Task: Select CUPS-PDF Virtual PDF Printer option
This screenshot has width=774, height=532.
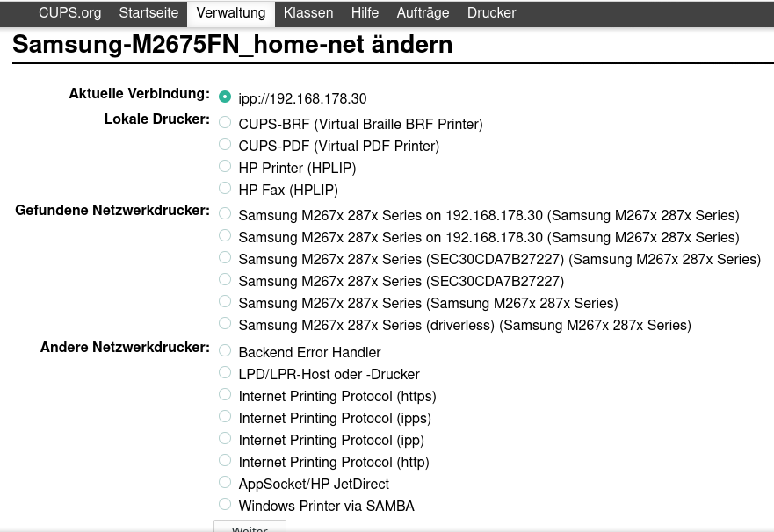Action: coord(226,145)
